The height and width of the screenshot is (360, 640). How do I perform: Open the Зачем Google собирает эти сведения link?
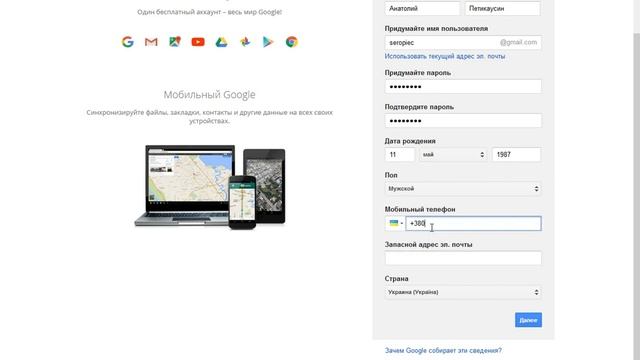(443, 351)
